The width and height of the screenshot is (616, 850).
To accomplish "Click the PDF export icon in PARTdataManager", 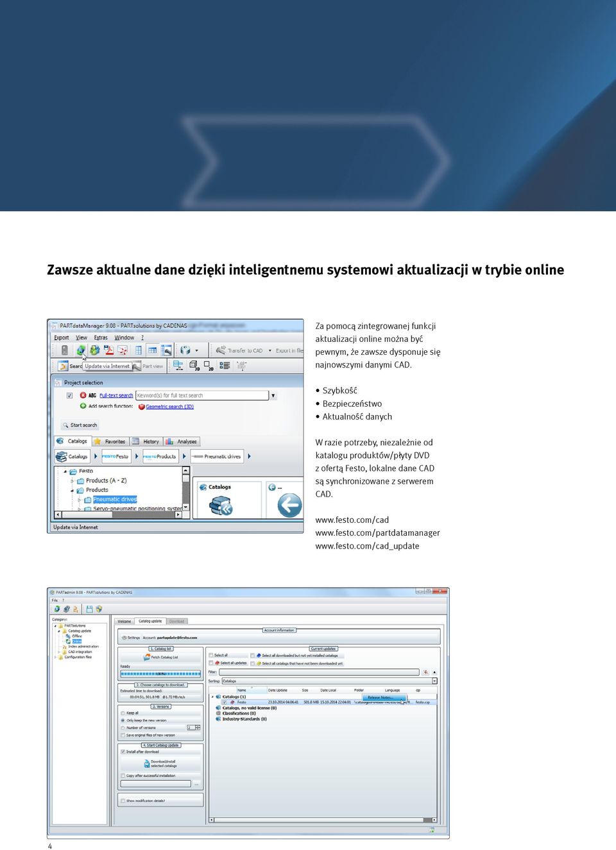I will (109, 350).
